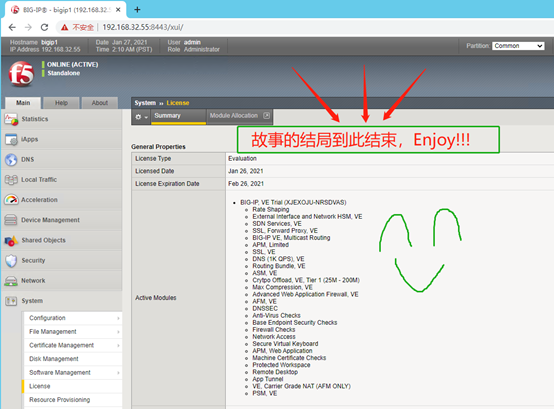
Task: Expand the Configuration submenu arrow
Action: click(118, 318)
